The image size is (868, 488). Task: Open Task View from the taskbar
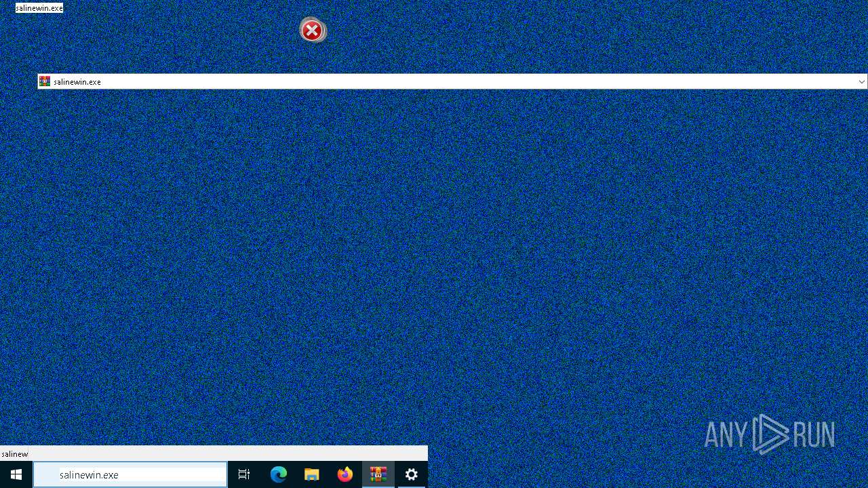244,474
